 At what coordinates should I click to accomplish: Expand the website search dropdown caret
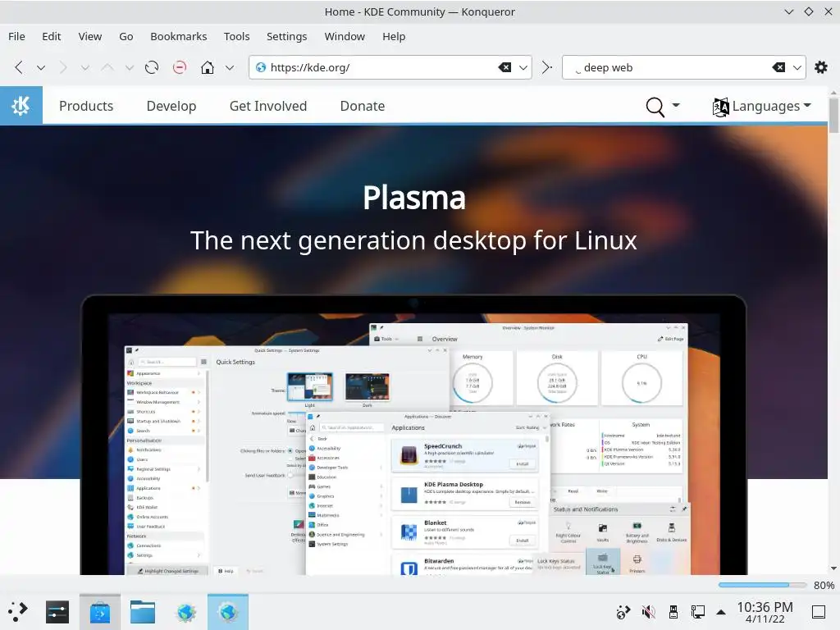pos(676,105)
